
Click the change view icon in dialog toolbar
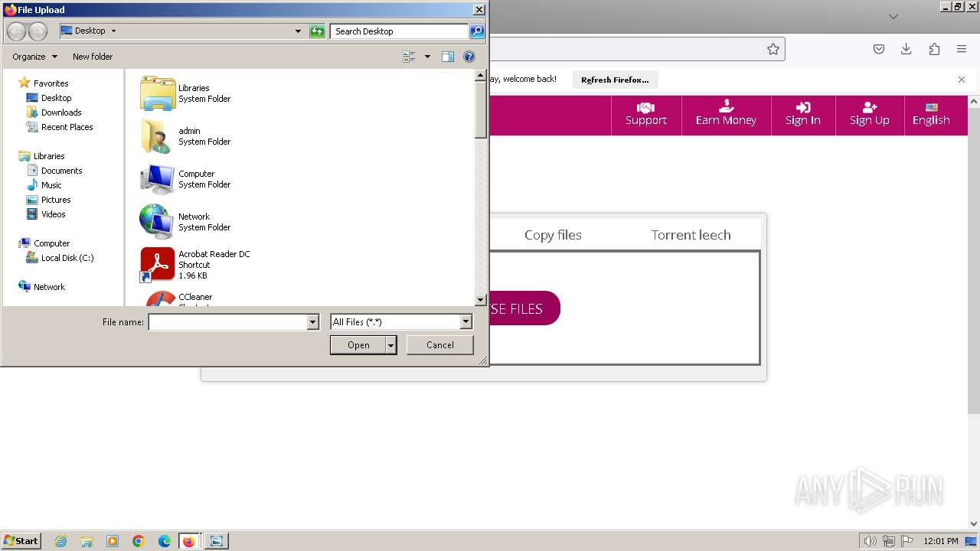pos(409,57)
